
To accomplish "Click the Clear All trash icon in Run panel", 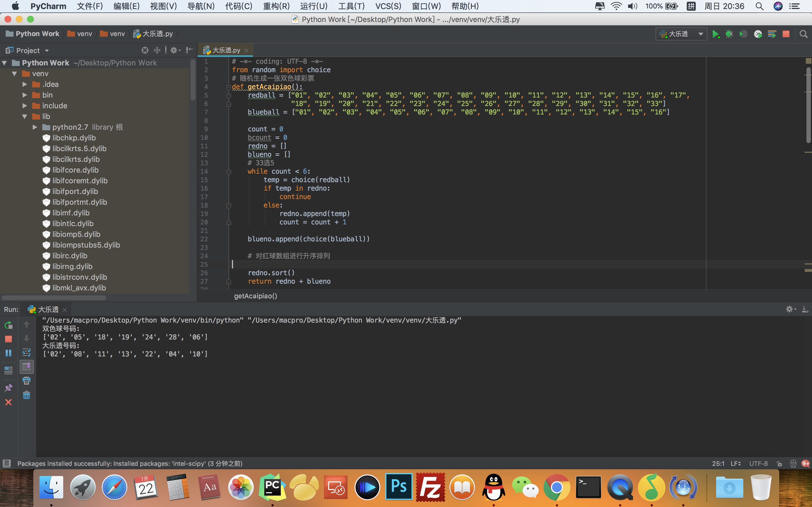I will 27,395.
